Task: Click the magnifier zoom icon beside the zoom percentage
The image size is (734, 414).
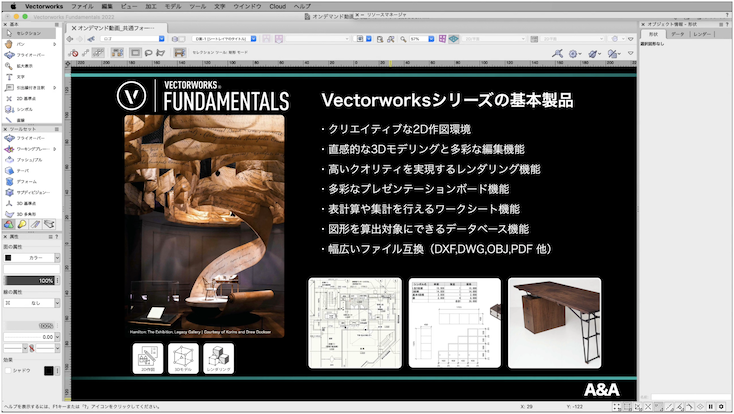Action: [403, 39]
